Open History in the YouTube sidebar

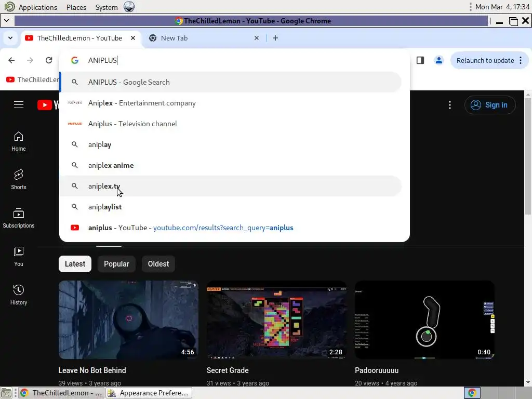click(x=19, y=295)
